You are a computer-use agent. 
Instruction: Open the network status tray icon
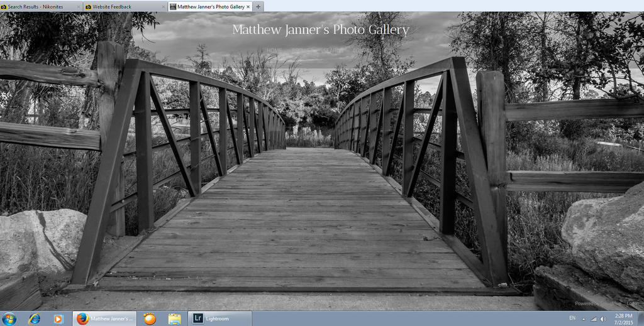(593, 318)
